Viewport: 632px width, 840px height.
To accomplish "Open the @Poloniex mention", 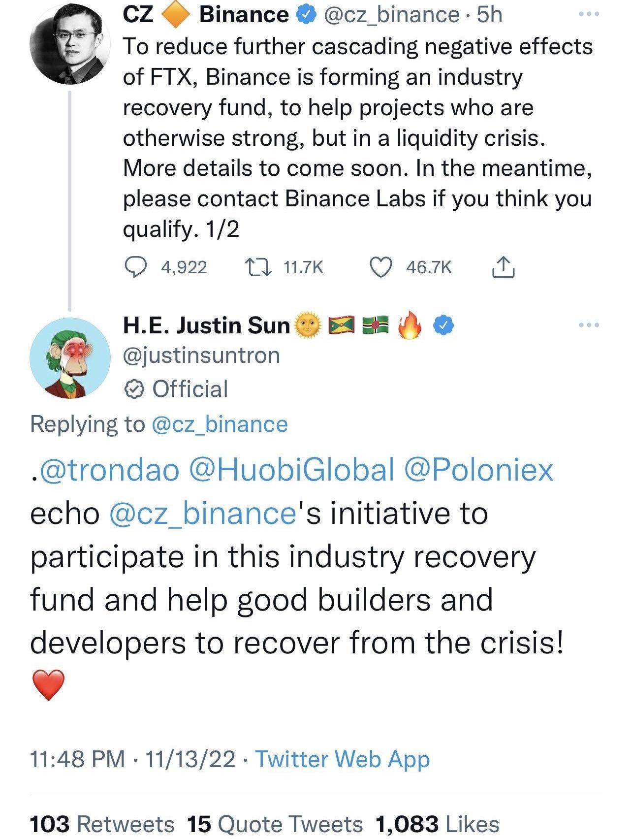I will coord(478,470).
